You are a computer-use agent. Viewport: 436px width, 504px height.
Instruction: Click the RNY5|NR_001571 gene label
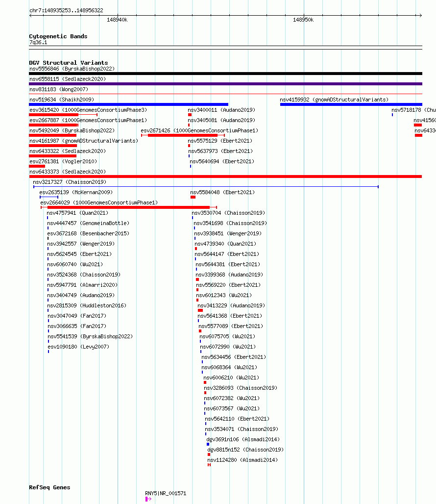click(x=166, y=493)
